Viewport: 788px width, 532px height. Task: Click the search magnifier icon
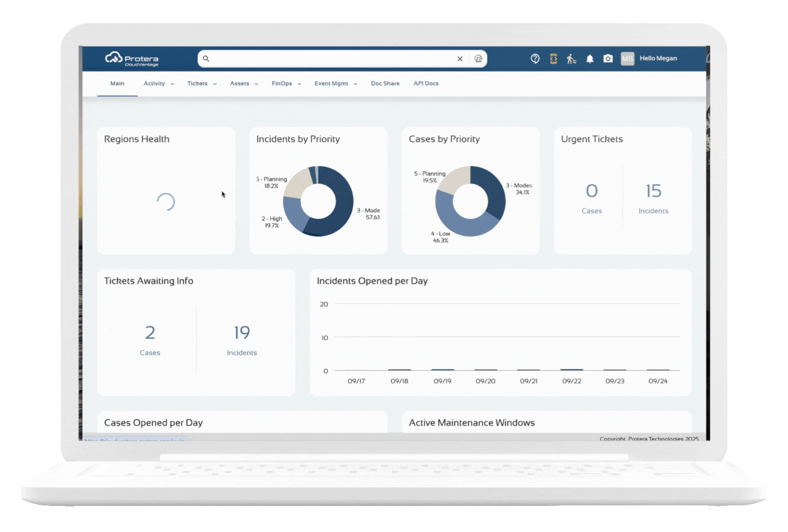[x=206, y=59]
